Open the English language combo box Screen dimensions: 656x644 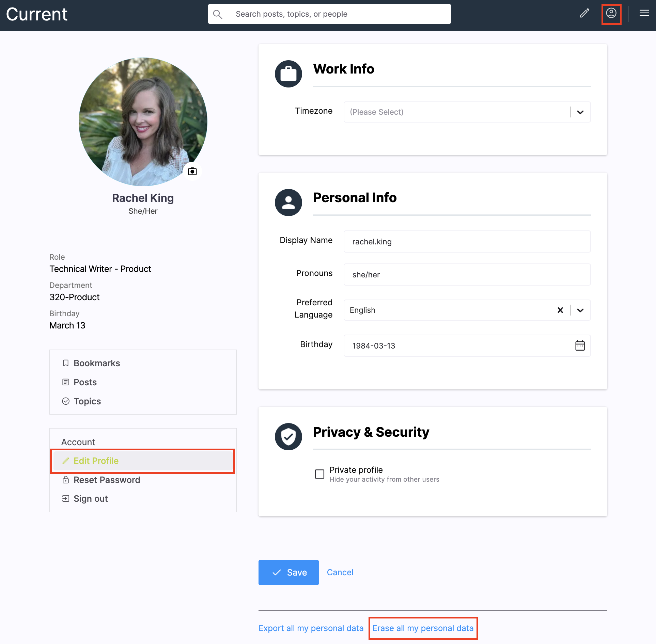click(x=467, y=310)
